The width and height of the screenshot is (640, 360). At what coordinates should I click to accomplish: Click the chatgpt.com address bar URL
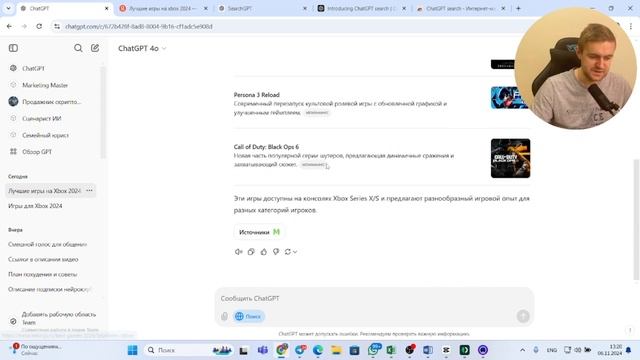[x=139, y=26]
